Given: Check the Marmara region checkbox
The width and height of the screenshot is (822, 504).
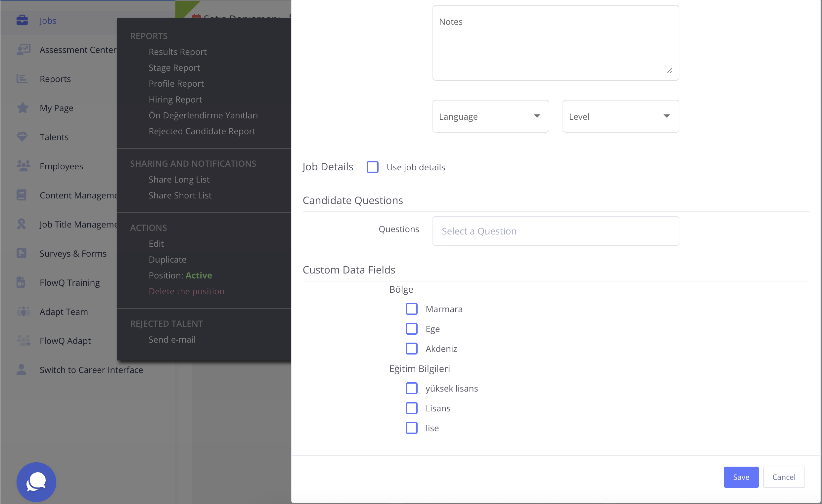Looking at the screenshot, I should (x=411, y=309).
